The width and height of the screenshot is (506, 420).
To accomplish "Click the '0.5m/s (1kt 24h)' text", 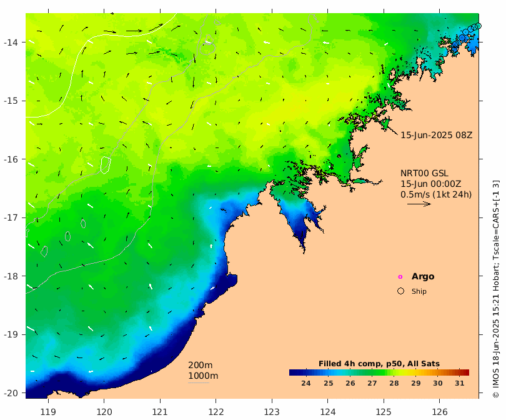I will 436,194.
